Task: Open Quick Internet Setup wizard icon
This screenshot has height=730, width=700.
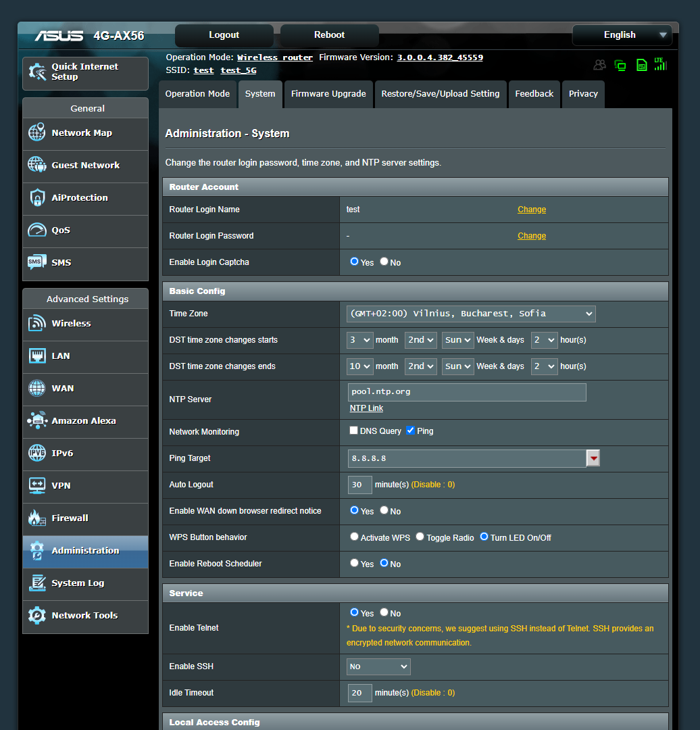Action: click(36, 72)
